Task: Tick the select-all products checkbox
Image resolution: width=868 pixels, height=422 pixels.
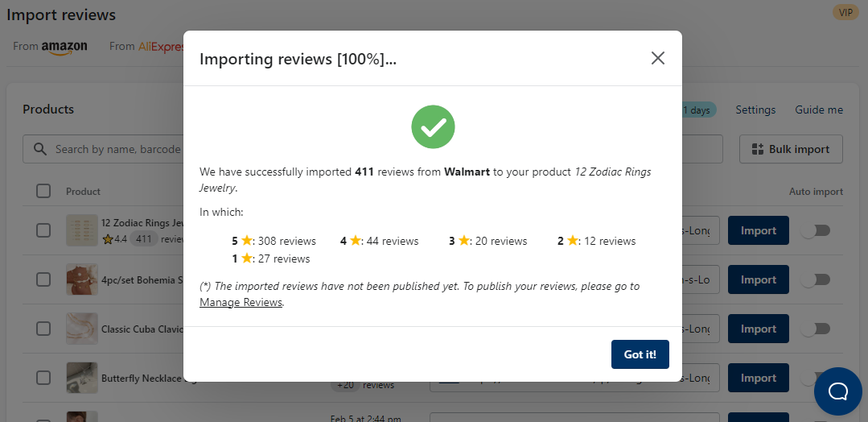Action: point(43,191)
